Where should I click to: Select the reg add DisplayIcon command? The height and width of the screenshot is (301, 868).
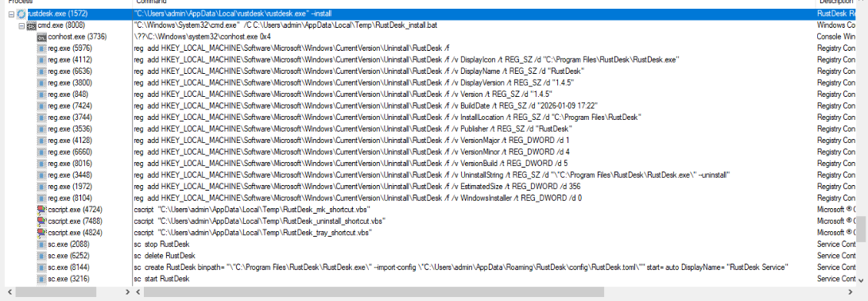pos(407,60)
